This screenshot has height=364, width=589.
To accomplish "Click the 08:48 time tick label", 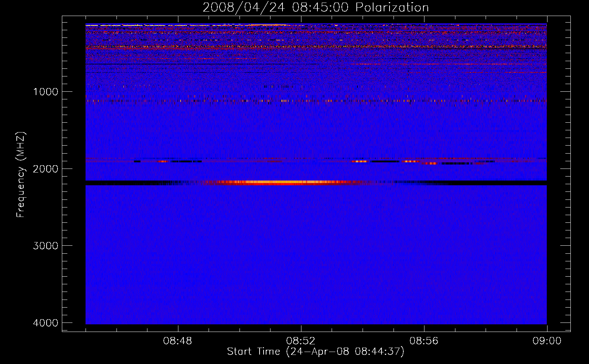I will [x=178, y=341].
